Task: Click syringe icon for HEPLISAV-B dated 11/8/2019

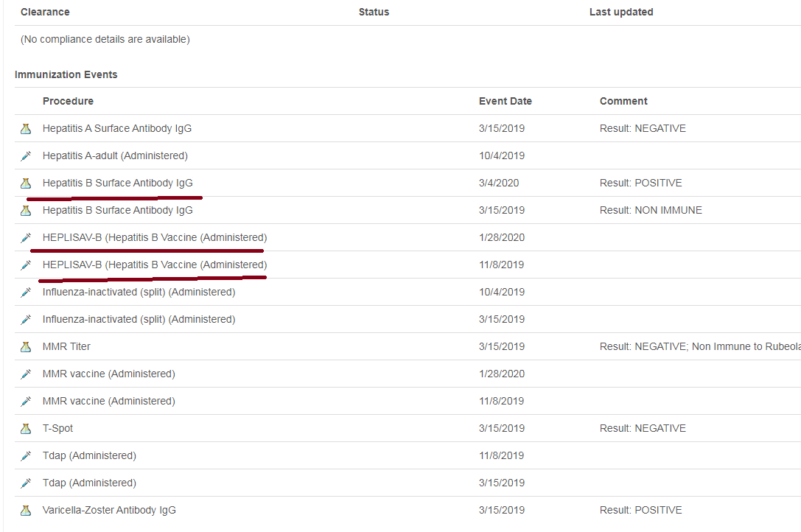Action: 26,265
